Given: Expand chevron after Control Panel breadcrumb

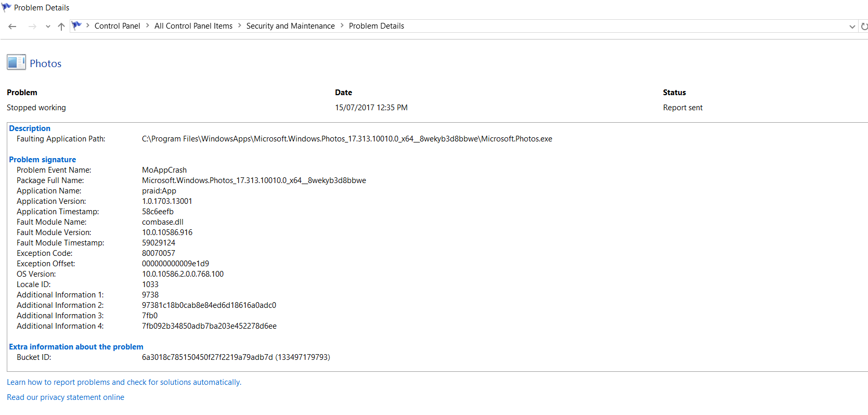Looking at the screenshot, I should [148, 25].
